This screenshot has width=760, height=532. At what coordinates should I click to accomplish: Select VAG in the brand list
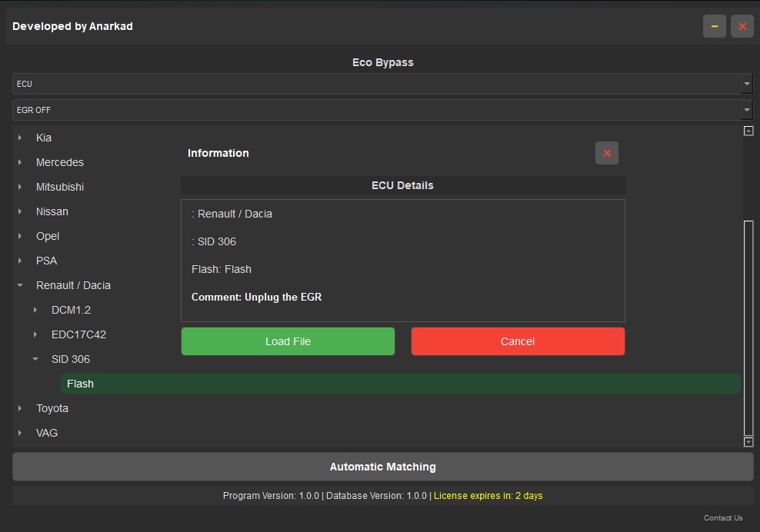(x=46, y=433)
